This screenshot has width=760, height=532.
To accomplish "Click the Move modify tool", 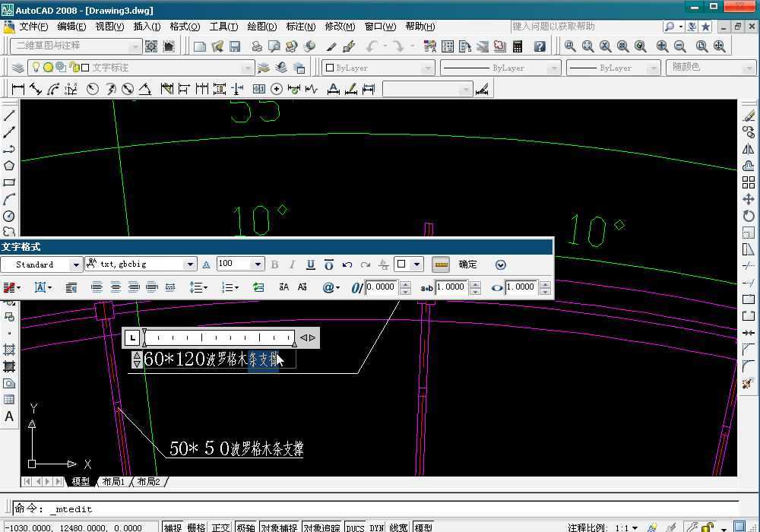I will 749,199.
